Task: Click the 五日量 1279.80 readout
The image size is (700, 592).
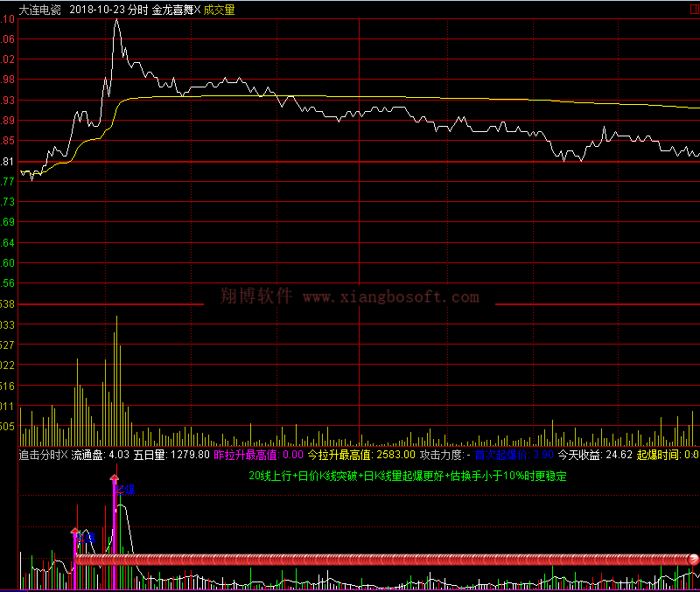Action: click(x=171, y=455)
